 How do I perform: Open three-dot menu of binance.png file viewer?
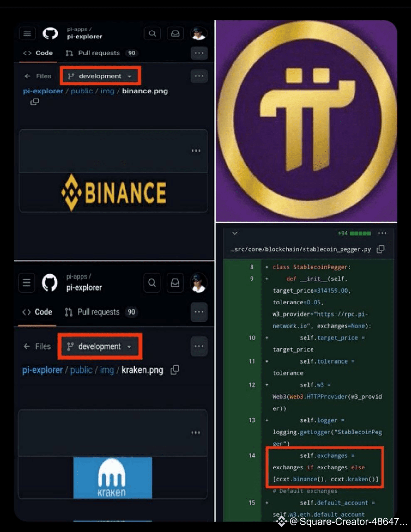pyautogui.click(x=196, y=150)
